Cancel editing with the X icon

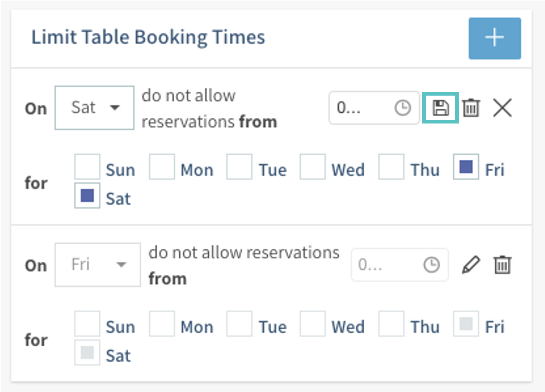(x=502, y=108)
